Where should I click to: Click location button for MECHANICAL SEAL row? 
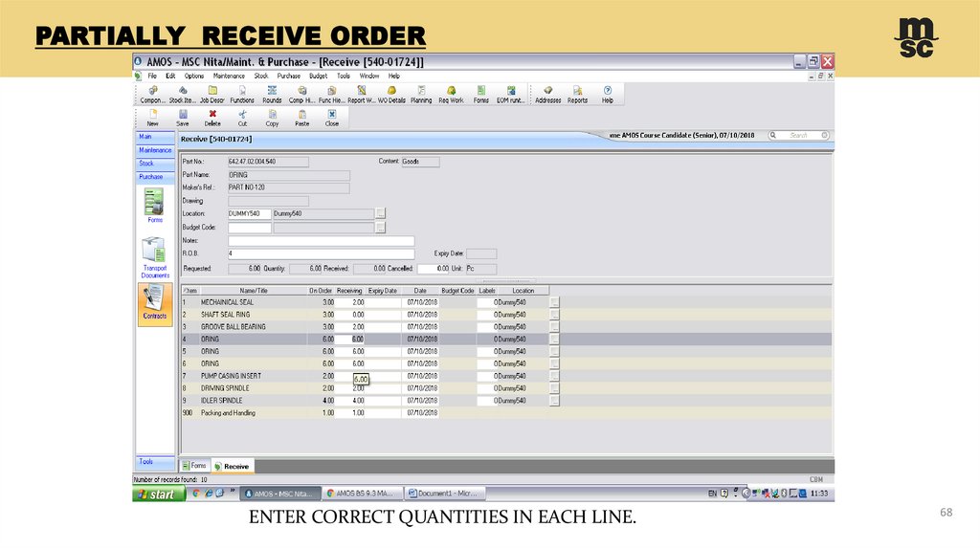tap(554, 302)
